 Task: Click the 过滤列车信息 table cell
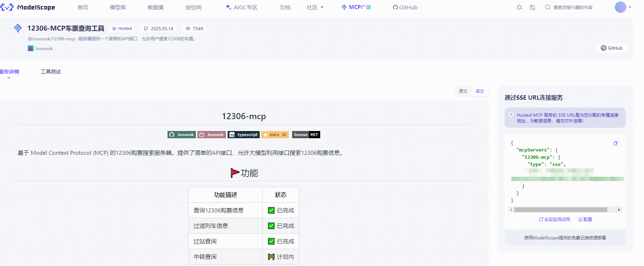pyautogui.click(x=225, y=226)
